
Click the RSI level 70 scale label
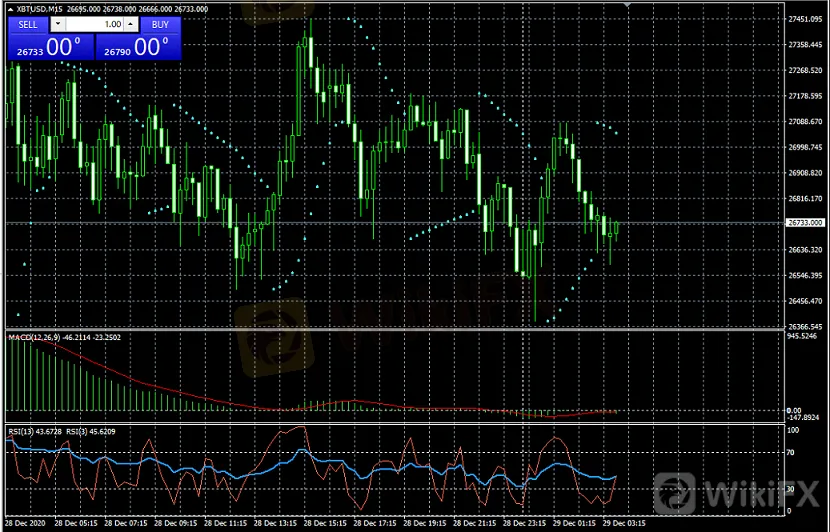(x=791, y=453)
